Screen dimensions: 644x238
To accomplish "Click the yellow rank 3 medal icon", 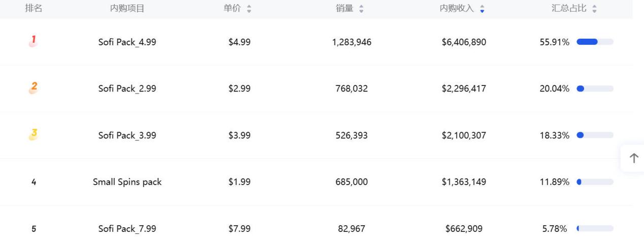I will click(33, 135).
